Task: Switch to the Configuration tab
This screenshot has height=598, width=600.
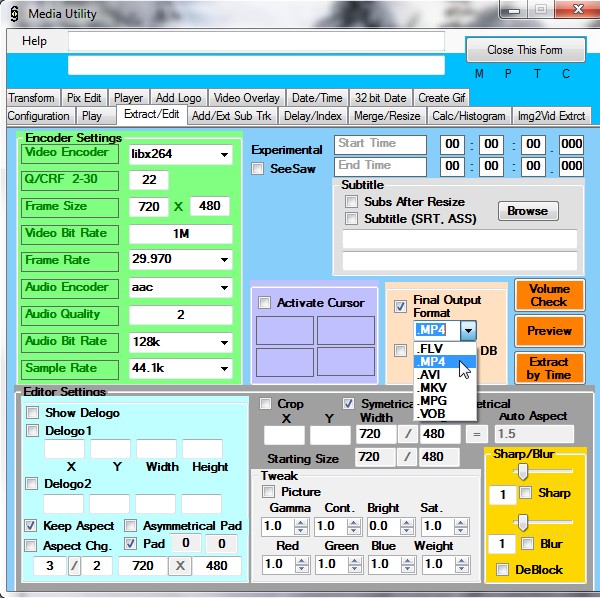Action: click(39, 116)
